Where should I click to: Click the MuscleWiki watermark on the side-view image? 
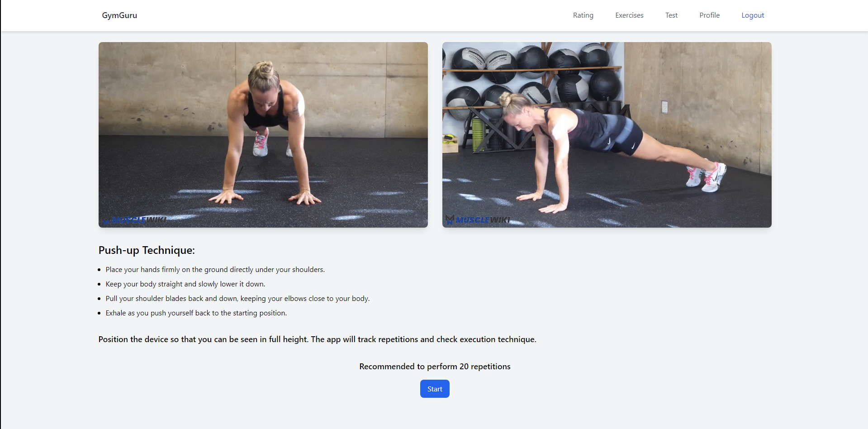coord(478,220)
